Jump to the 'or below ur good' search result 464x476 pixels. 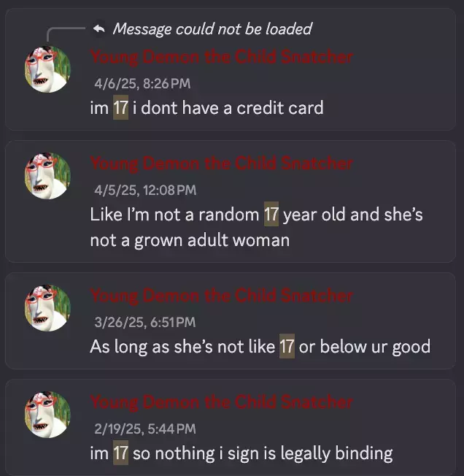pyautogui.click(x=231, y=321)
